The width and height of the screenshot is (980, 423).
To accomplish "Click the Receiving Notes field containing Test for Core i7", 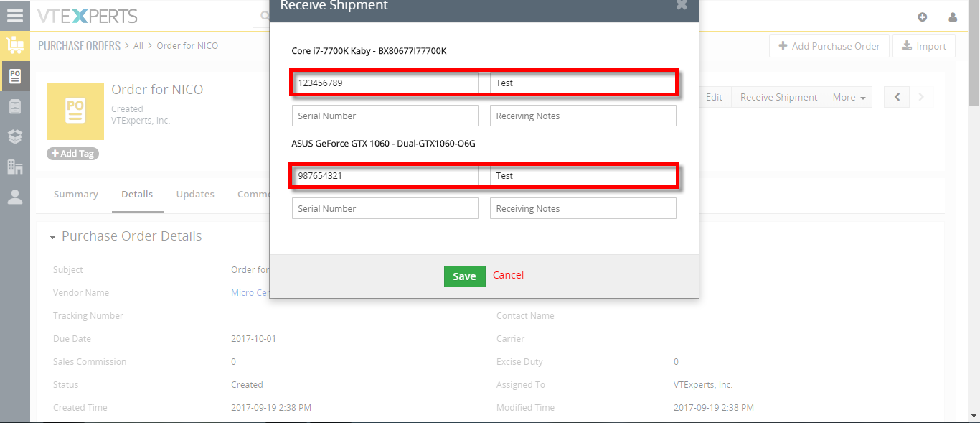I will 583,83.
